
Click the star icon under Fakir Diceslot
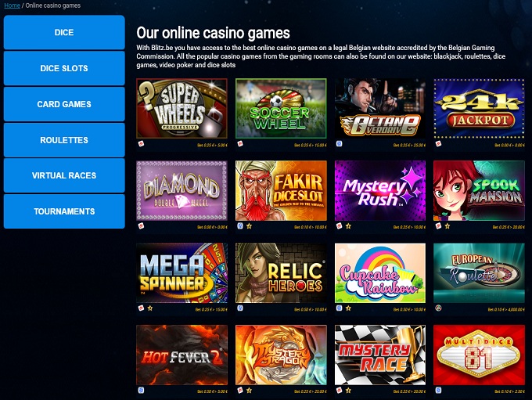pyautogui.click(x=250, y=225)
